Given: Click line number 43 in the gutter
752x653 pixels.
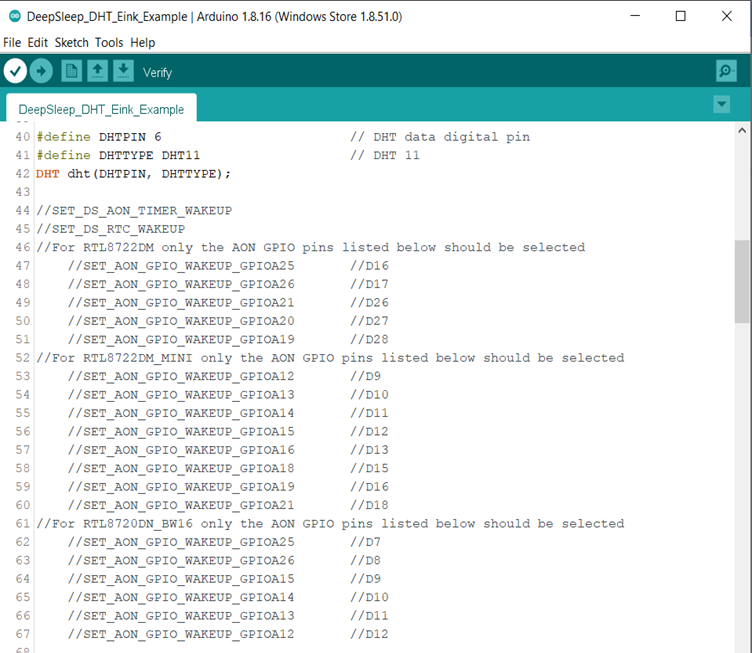Looking at the screenshot, I should [23, 192].
